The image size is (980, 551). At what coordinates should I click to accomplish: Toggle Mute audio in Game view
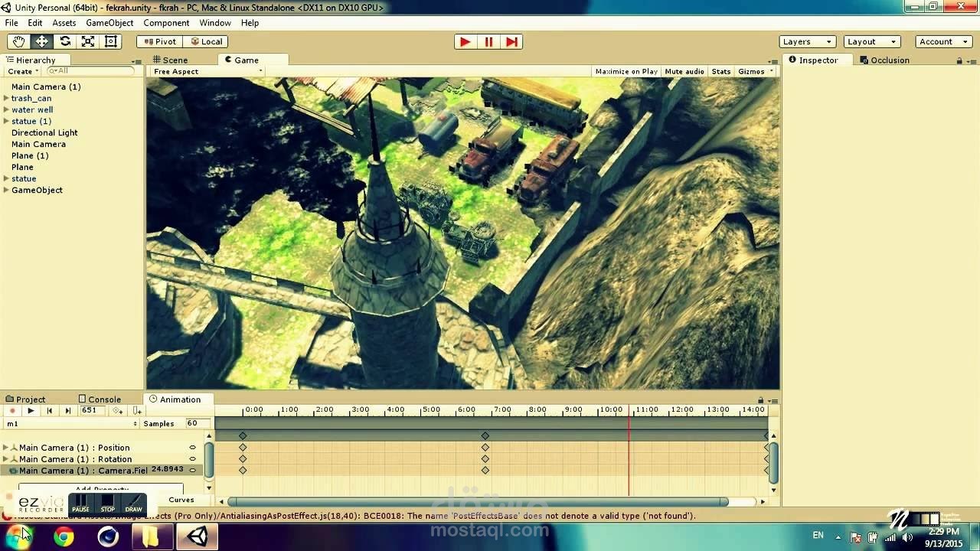[684, 71]
